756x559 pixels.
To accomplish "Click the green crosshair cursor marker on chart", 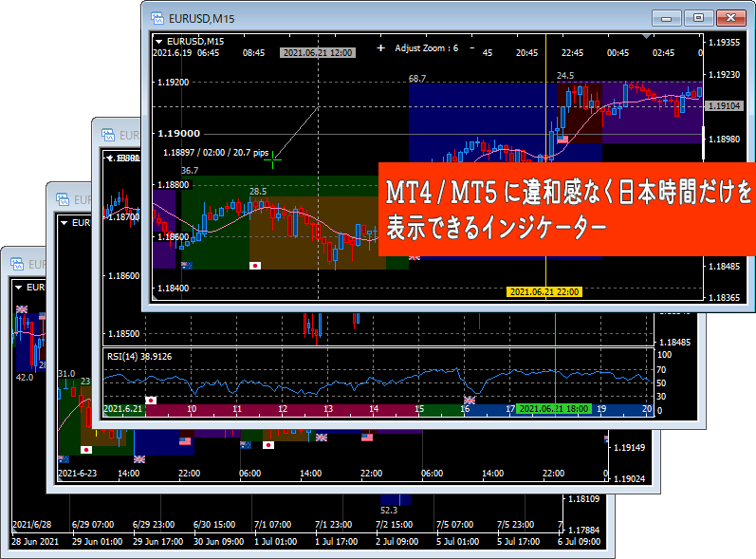I will 272,159.
